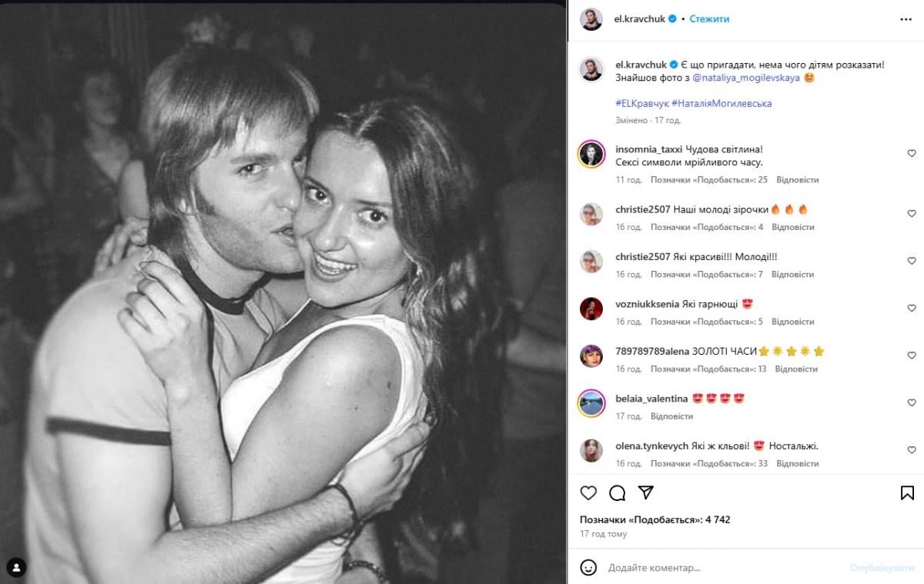This screenshot has height=584, width=924.
Task: Open the emoji picker in the comment field
Action: coord(589,568)
